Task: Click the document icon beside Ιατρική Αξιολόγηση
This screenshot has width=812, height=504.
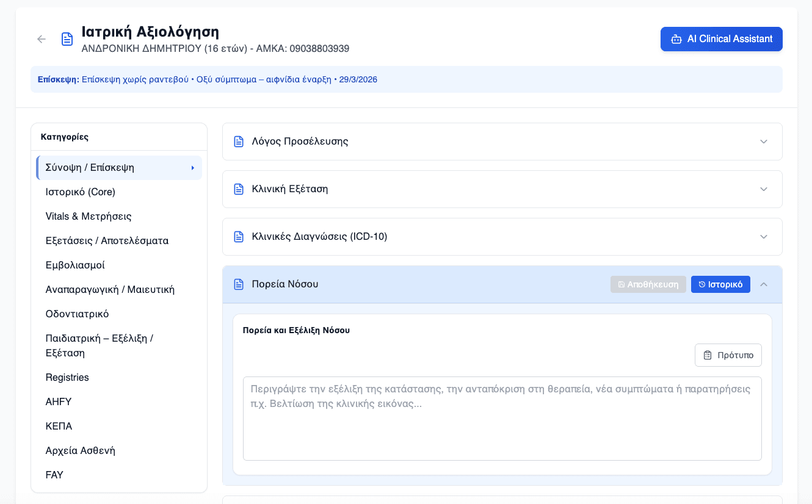Action: [x=67, y=39]
